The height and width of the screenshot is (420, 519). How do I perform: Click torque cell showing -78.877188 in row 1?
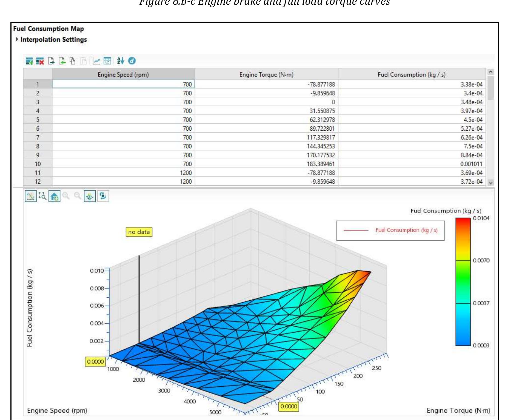tap(266, 84)
